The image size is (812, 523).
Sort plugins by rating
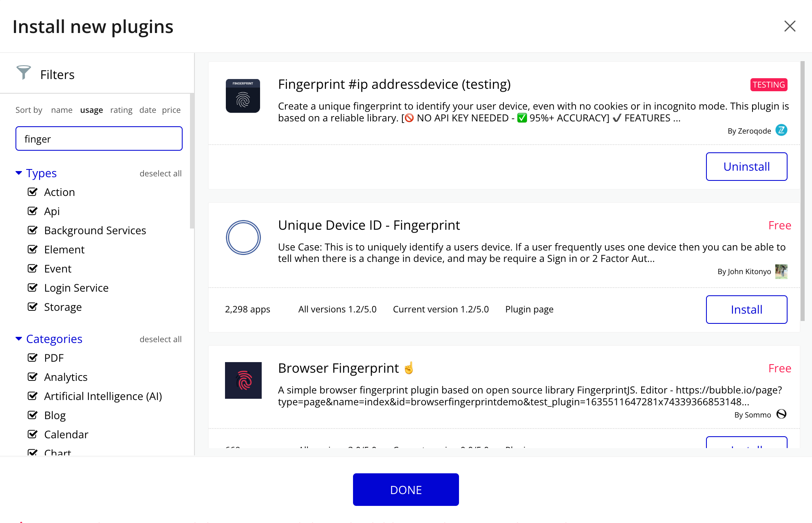121,110
